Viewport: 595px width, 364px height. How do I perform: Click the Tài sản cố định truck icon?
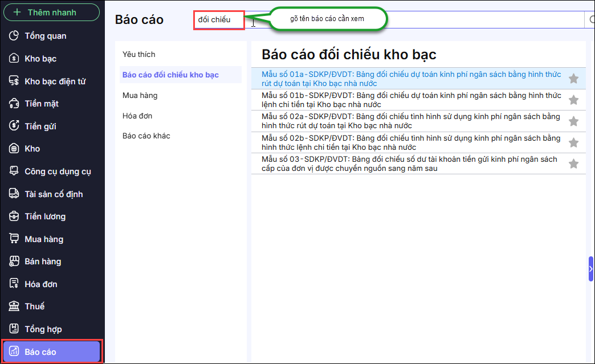click(15, 194)
